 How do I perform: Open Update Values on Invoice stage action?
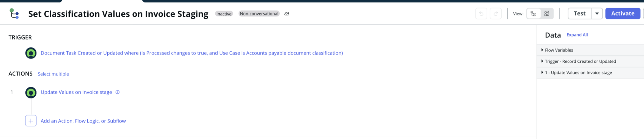(76, 92)
